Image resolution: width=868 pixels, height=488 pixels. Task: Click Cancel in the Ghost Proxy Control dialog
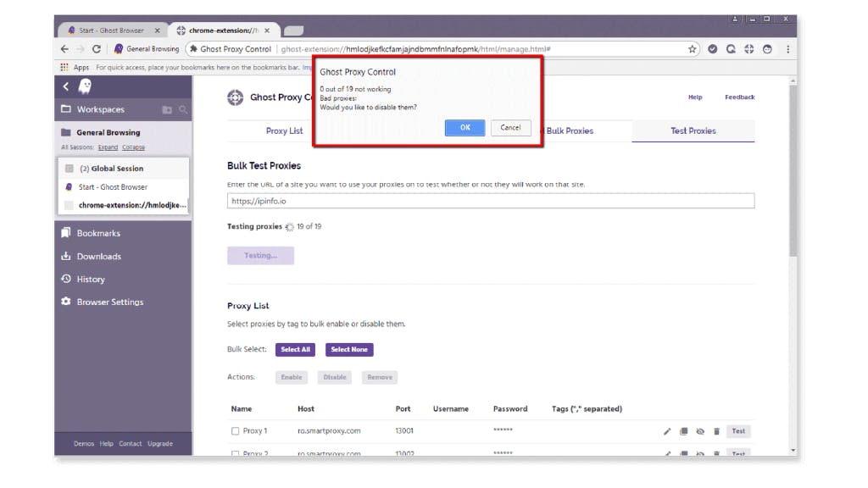pos(510,128)
